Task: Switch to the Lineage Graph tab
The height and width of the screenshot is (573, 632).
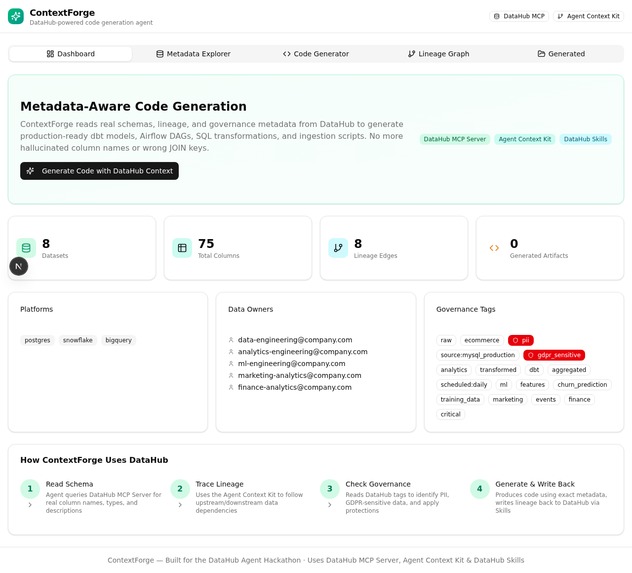Action: click(x=438, y=54)
